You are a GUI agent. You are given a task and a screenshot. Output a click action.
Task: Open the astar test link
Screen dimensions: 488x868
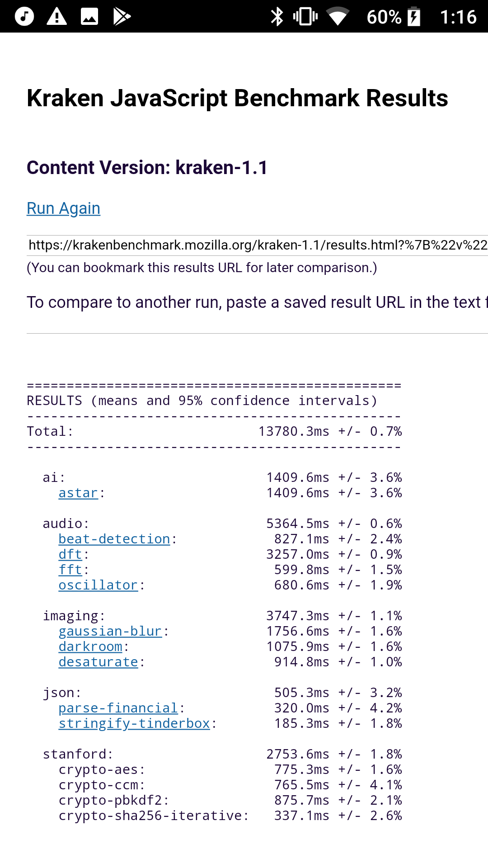(78, 493)
